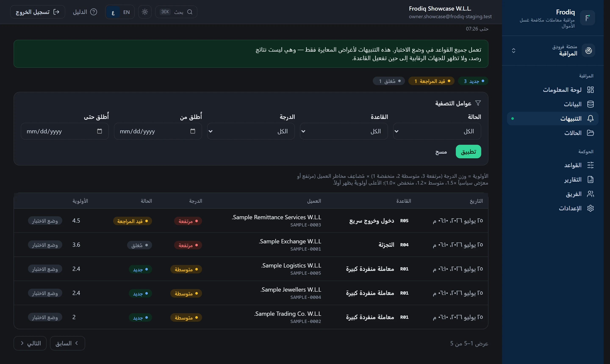The image size is (610, 364).
Task: Open calendar picker for أُطلق حتى
Action: 99,131
